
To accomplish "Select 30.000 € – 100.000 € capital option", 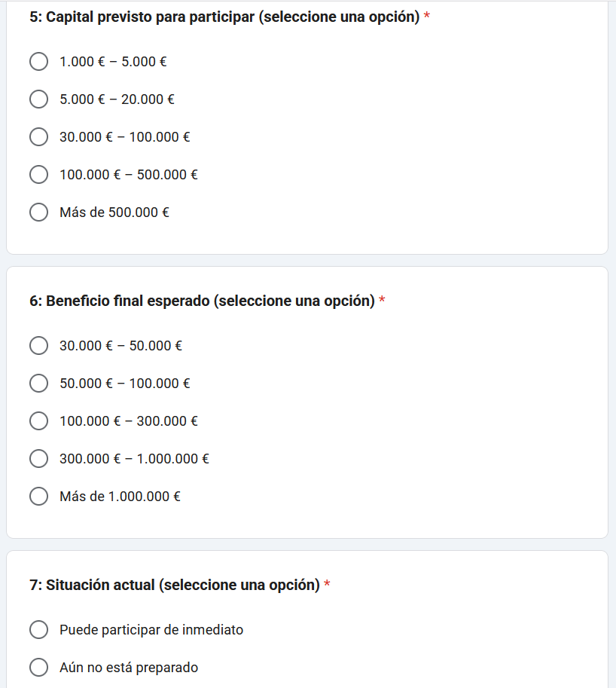I will point(38,137).
